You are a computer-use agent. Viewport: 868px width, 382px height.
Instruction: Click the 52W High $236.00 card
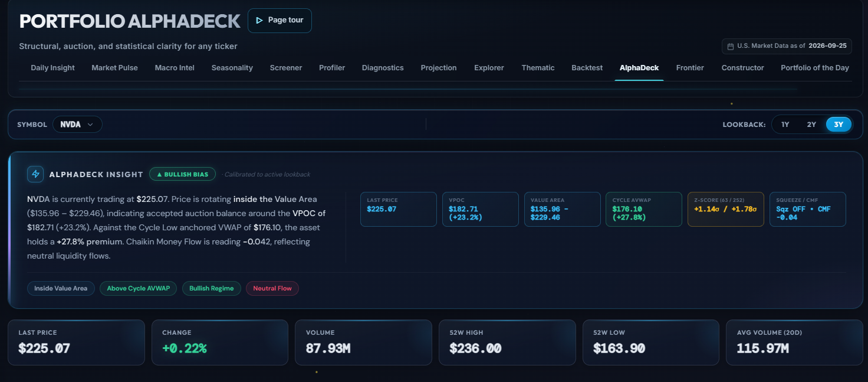pos(507,342)
